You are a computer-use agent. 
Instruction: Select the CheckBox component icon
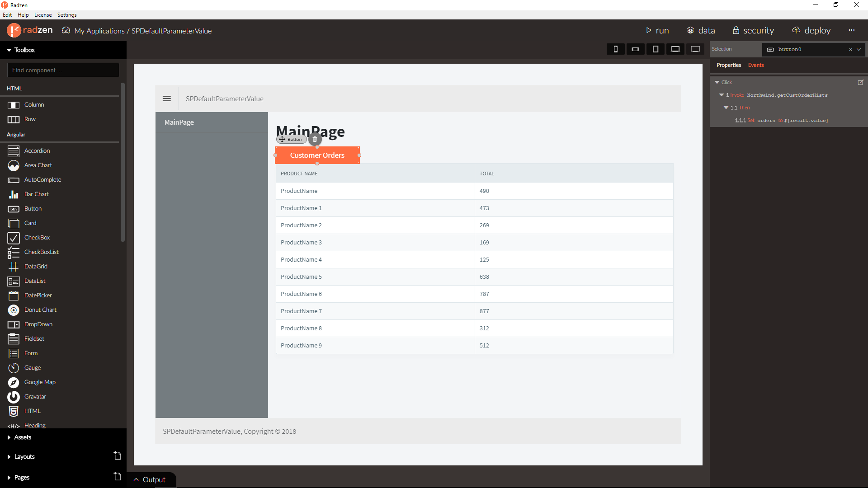pos(14,238)
